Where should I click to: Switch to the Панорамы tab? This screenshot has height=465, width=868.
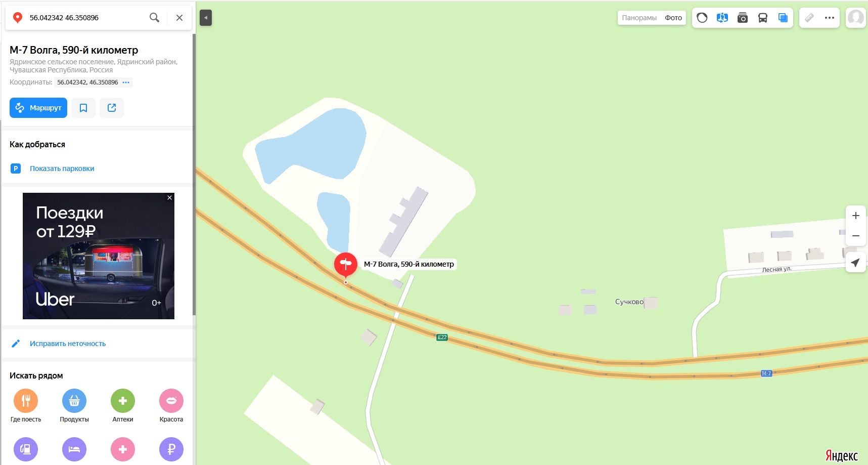click(639, 18)
